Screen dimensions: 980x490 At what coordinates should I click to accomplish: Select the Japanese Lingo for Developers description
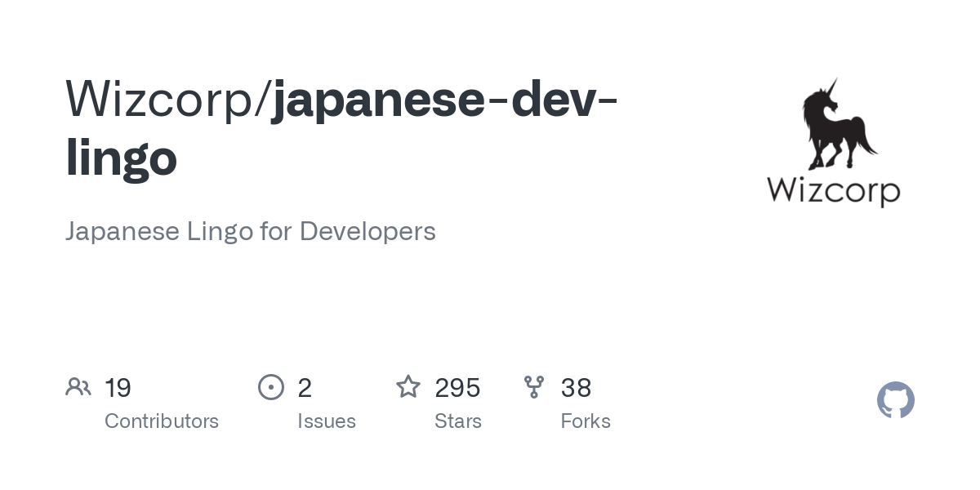click(x=251, y=231)
